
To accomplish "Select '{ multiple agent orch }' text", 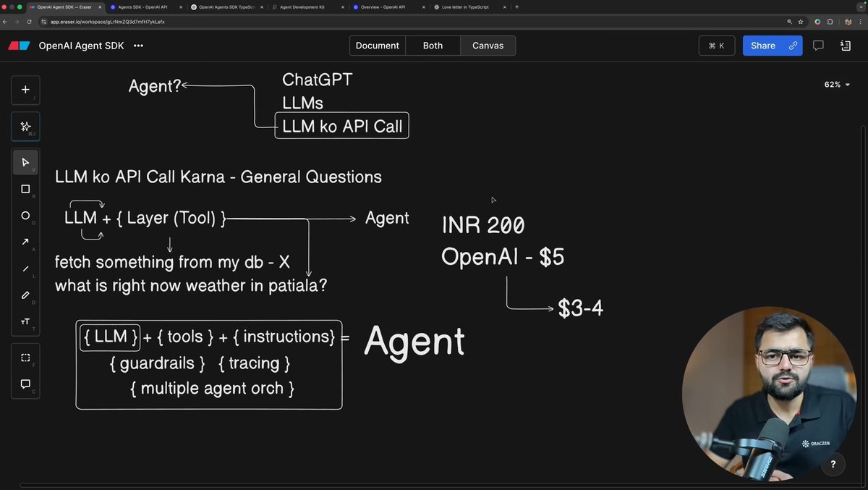I will pyautogui.click(x=212, y=389).
